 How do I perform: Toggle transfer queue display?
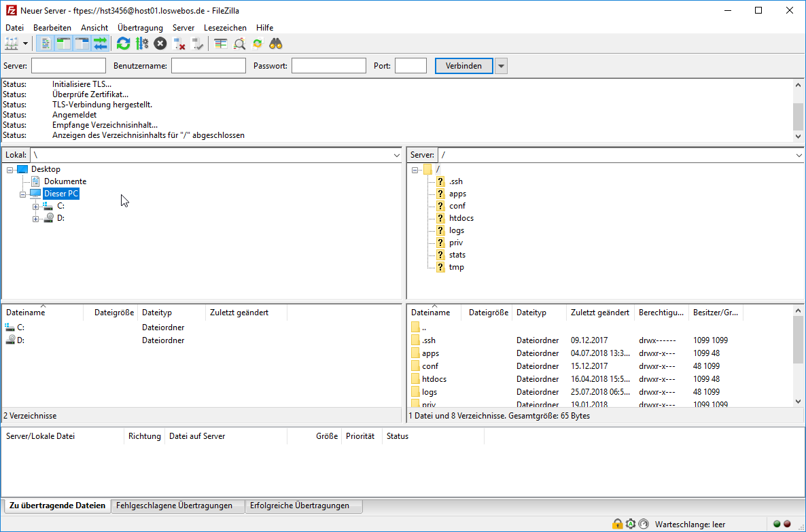(101, 43)
